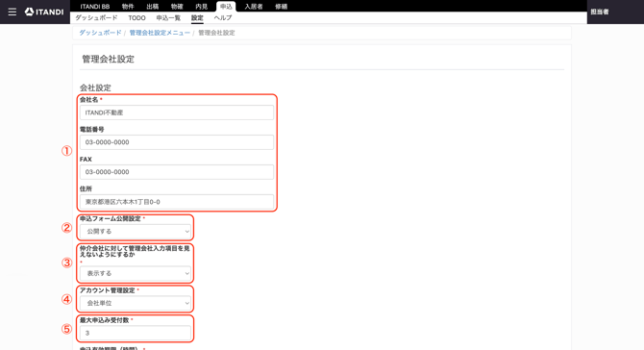The width and height of the screenshot is (644, 350).
Task: Click the 最大申込み受付数 input field
Action: pos(136,333)
